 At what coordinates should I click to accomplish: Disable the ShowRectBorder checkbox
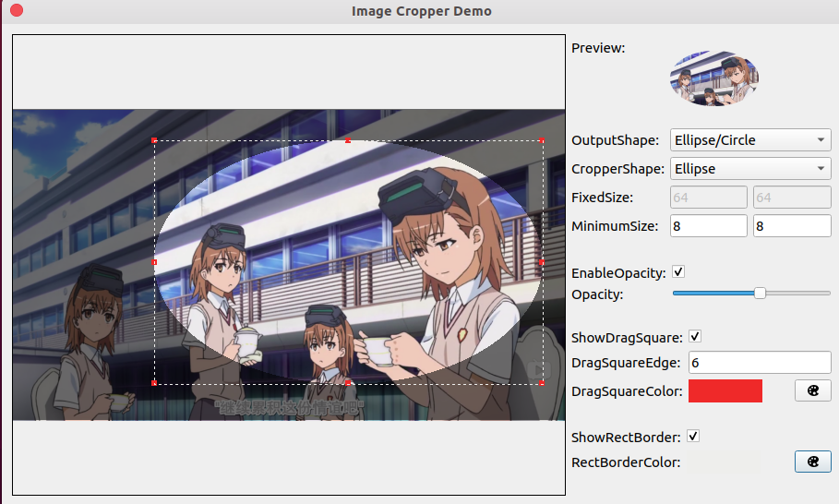[x=693, y=436]
